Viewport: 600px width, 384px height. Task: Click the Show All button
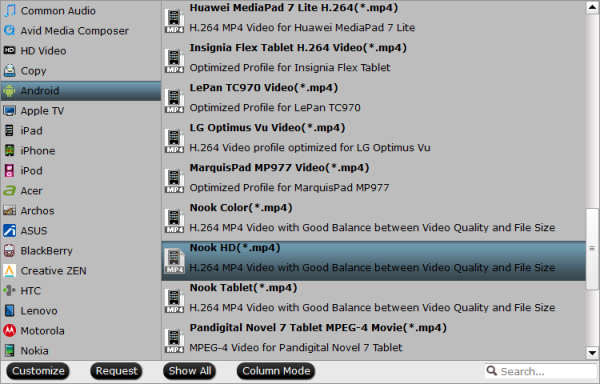190,371
